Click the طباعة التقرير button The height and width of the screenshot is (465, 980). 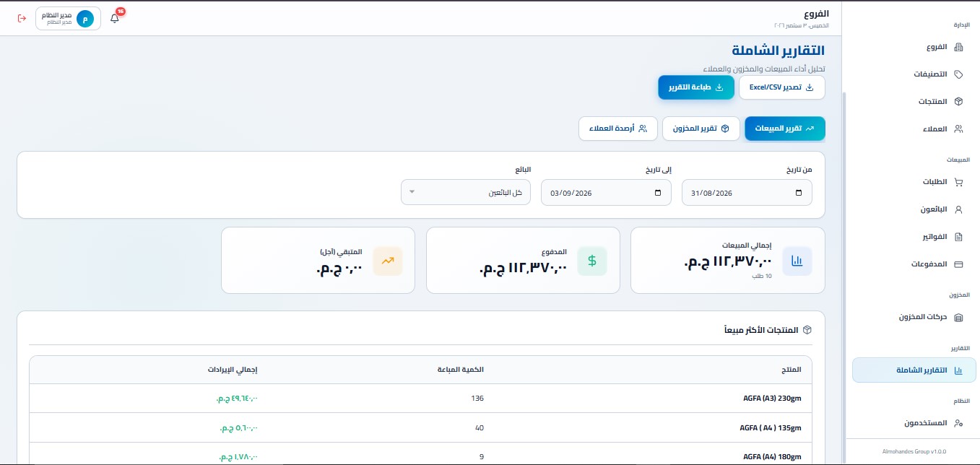[x=695, y=87]
